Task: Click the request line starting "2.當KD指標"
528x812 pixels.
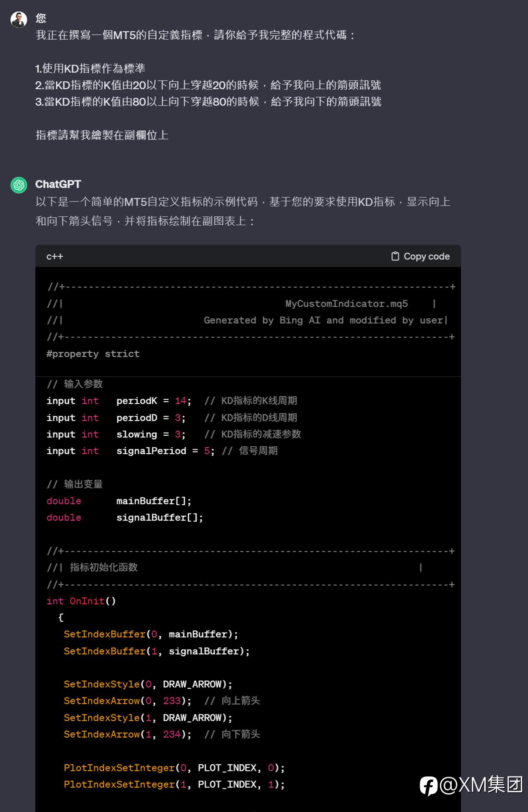Action: click(x=208, y=85)
